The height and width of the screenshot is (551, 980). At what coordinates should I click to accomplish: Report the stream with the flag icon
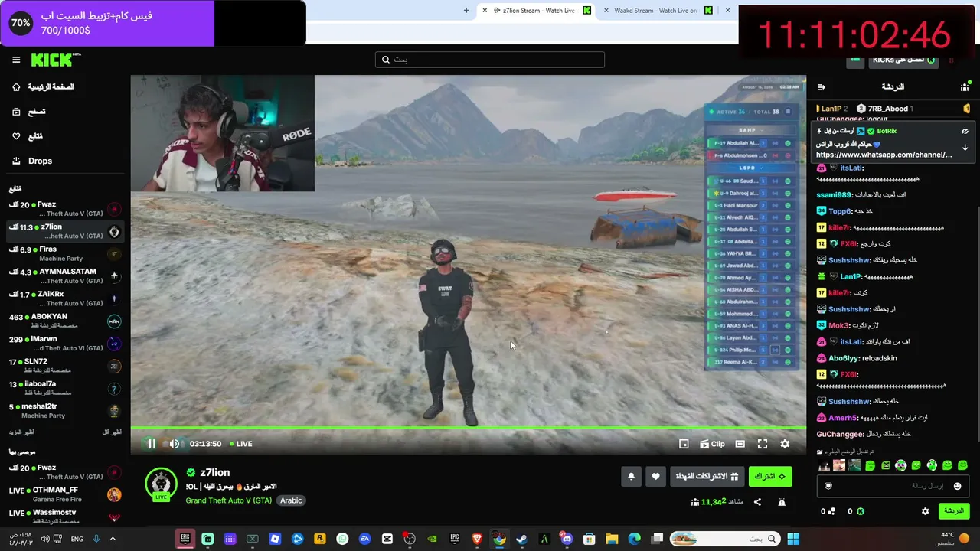pyautogui.click(x=782, y=502)
